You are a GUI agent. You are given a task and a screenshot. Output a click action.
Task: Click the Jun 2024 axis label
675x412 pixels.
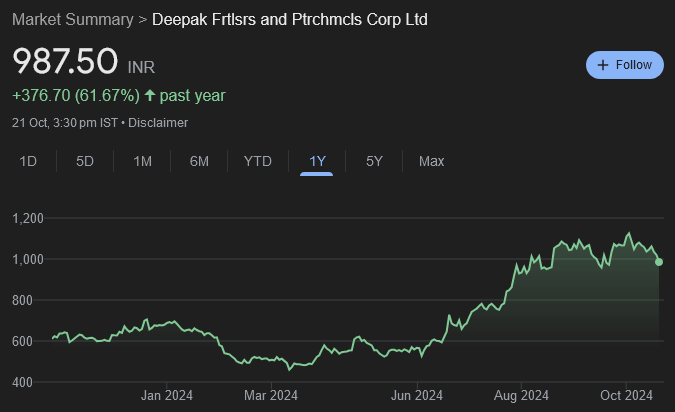click(x=417, y=395)
